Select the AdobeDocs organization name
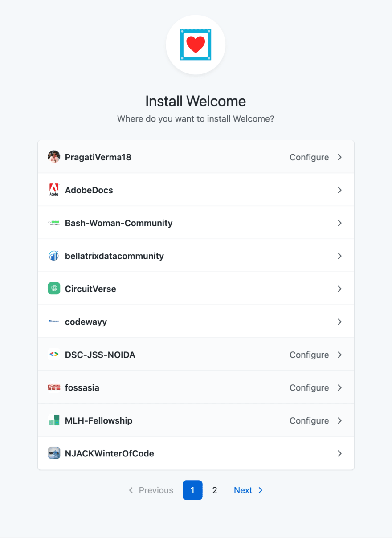 89,190
